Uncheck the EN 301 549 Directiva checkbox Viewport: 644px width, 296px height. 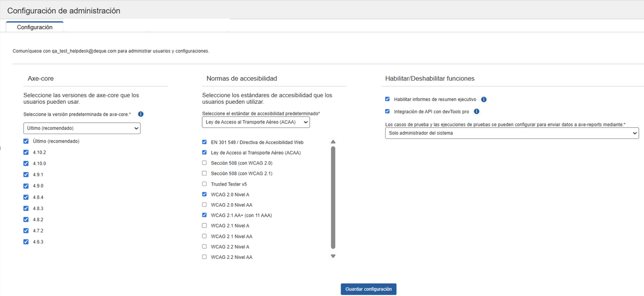click(x=205, y=142)
